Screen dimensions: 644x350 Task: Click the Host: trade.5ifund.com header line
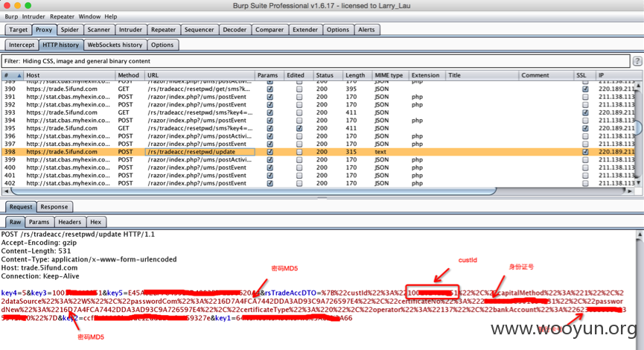39,268
